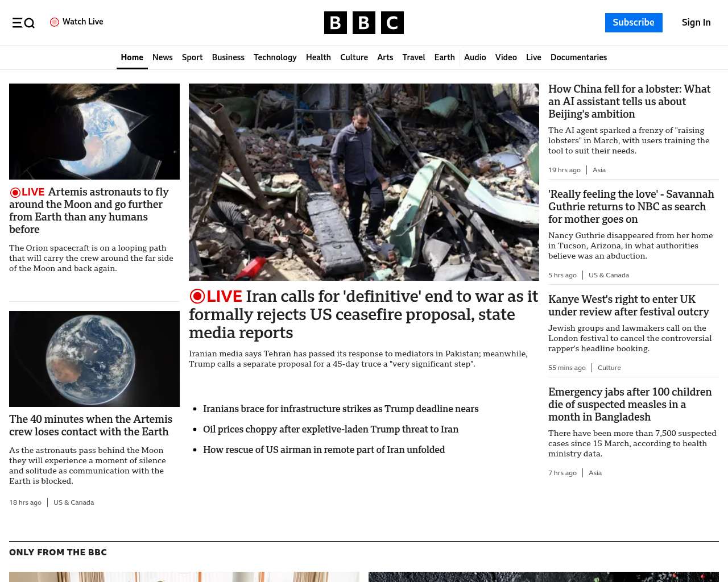
Task: Click the US & Canada tag under Guthrie story
Action: click(609, 275)
